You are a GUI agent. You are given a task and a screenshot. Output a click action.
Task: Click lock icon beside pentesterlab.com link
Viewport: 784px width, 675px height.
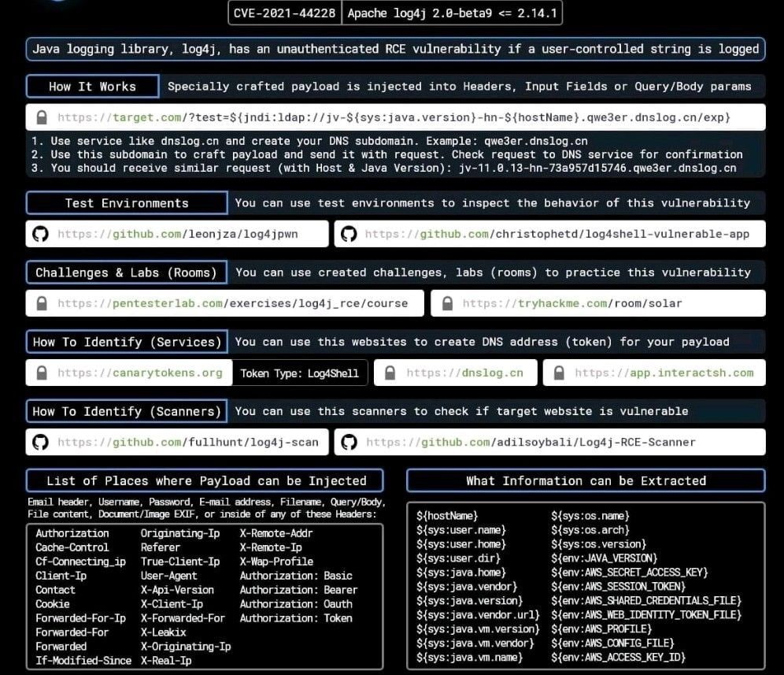tap(42, 303)
